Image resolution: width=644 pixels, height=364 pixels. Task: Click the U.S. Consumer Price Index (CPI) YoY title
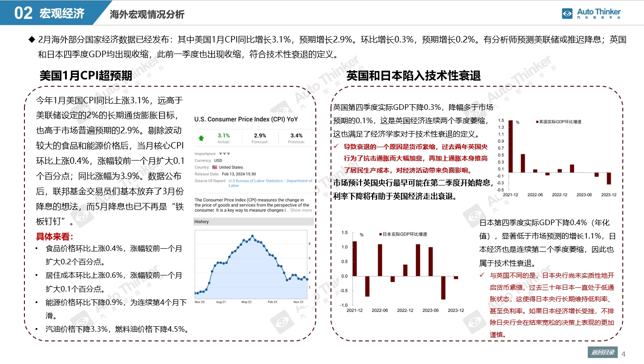tap(246, 119)
